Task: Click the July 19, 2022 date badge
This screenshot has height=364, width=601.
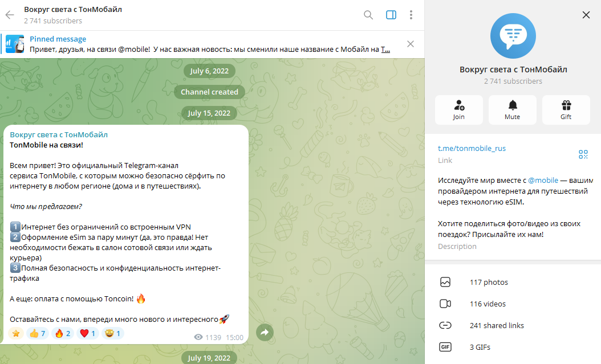Action: click(x=209, y=358)
